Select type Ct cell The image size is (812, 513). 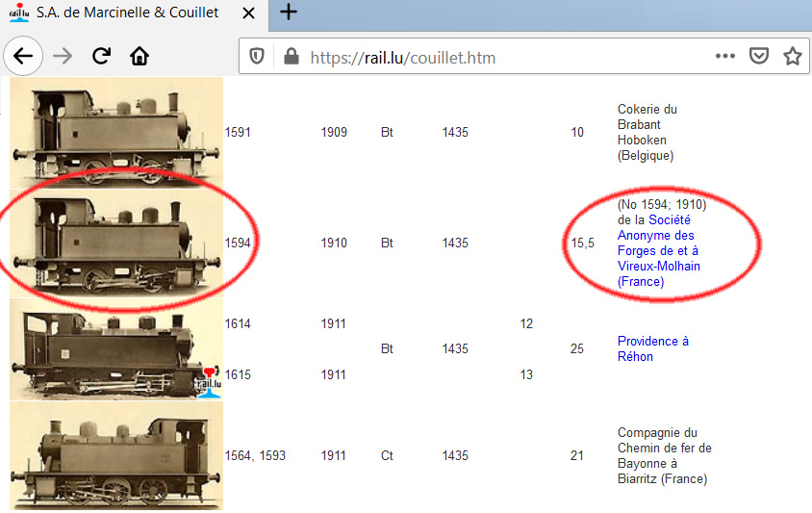(387, 455)
